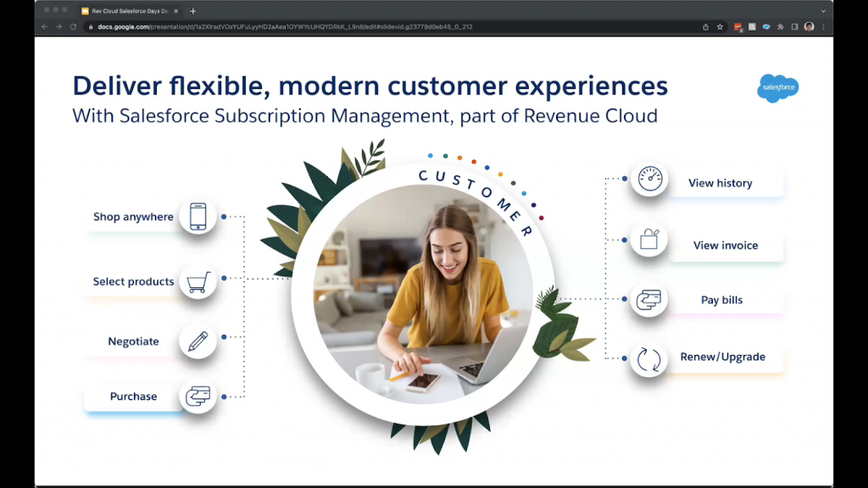Click the Renew/Upgrade label
Image resolution: width=868 pixels, height=488 pixels.
coord(722,357)
